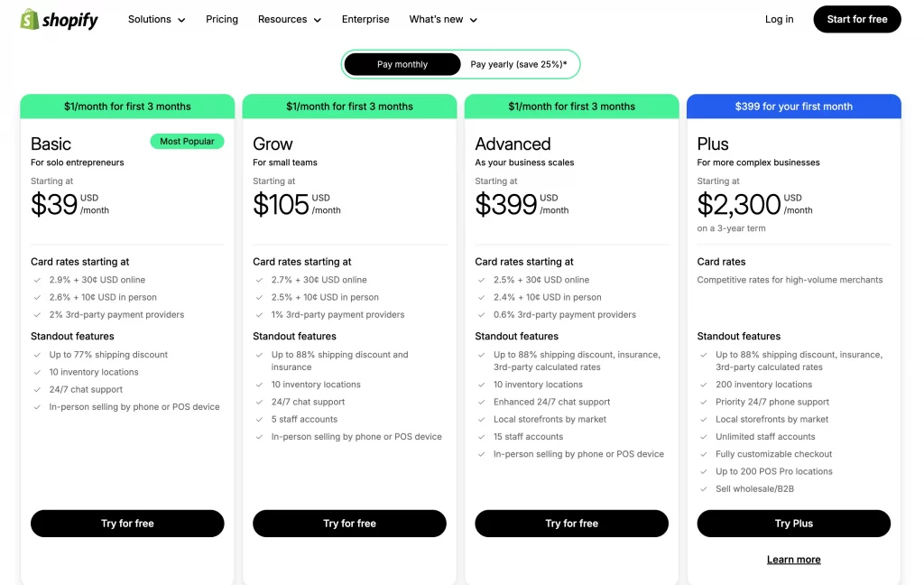Click the Most Popular badge on Basic
Image resolution: width=924 pixels, height=585 pixels.
click(187, 141)
